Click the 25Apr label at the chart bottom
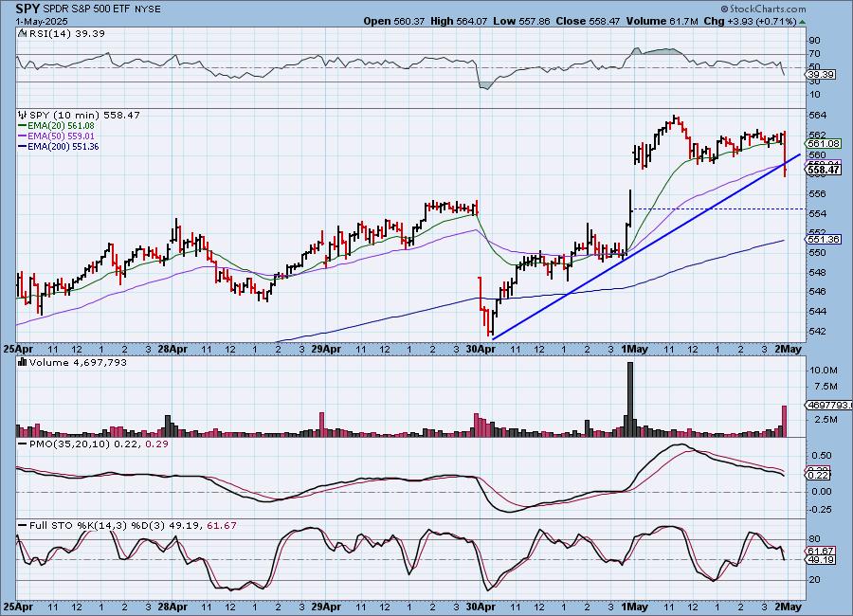 click(x=17, y=607)
